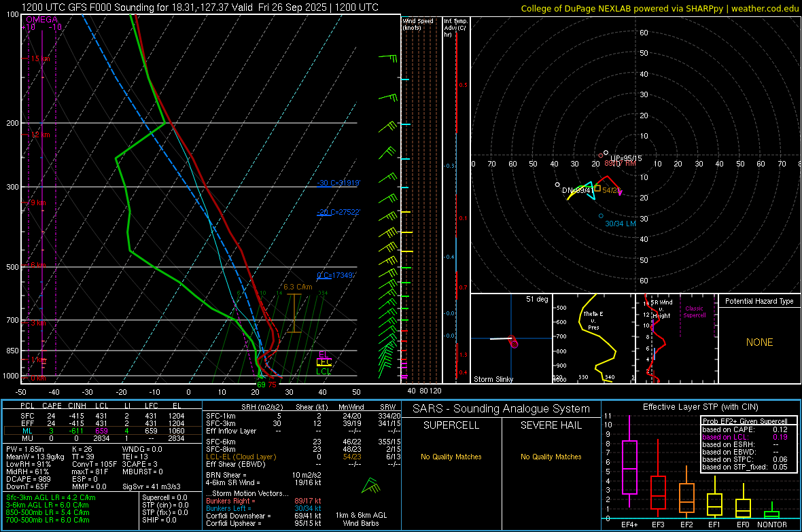802x532 pixels.
Task: Click the College of DuPage NEXLAB credit text
Action: [660, 8]
